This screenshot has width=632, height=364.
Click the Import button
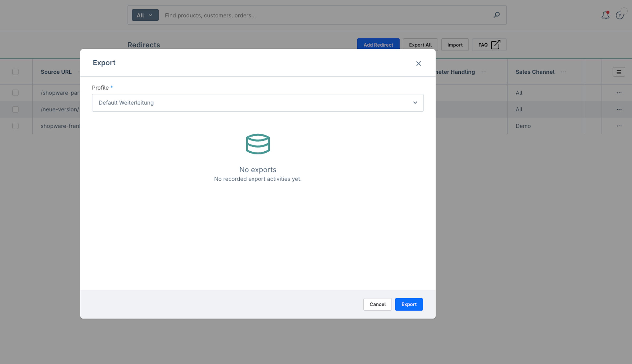tap(455, 45)
